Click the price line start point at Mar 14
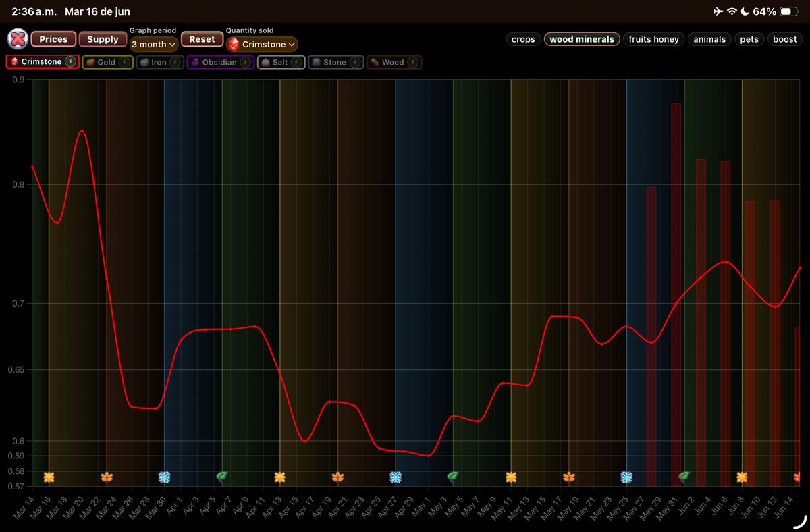The height and width of the screenshot is (532, 810). pyautogui.click(x=32, y=166)
